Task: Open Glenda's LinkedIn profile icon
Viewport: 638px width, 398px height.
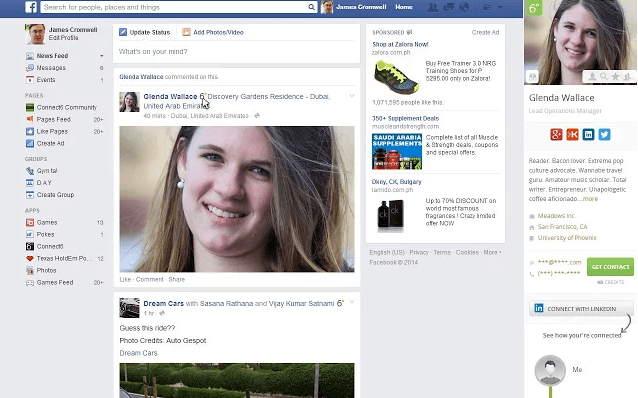Action: 588,134
